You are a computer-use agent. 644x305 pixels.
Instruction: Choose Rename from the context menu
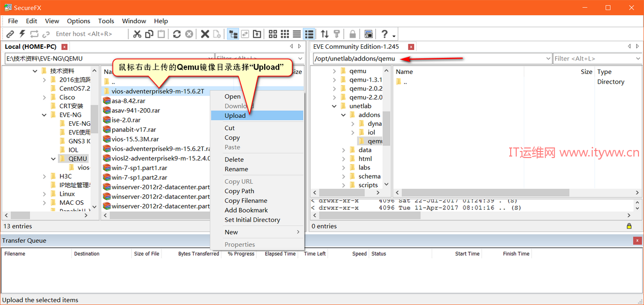coord(257,169)
